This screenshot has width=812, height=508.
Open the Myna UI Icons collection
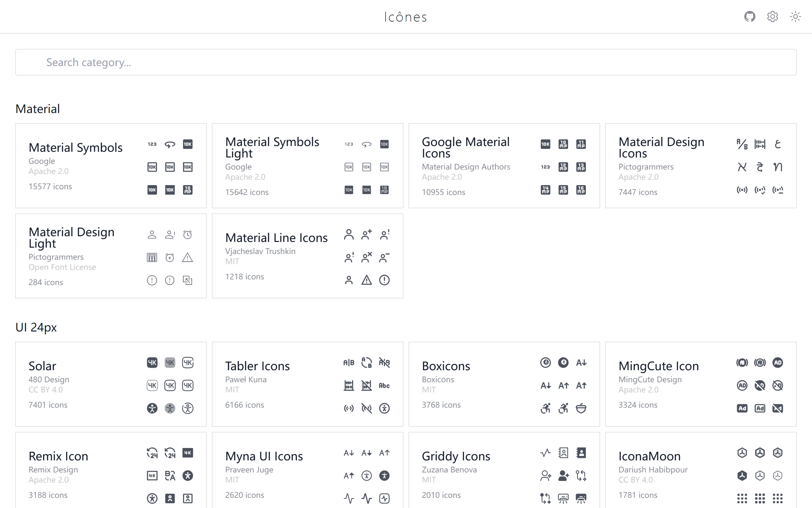(x=307, y=470)
